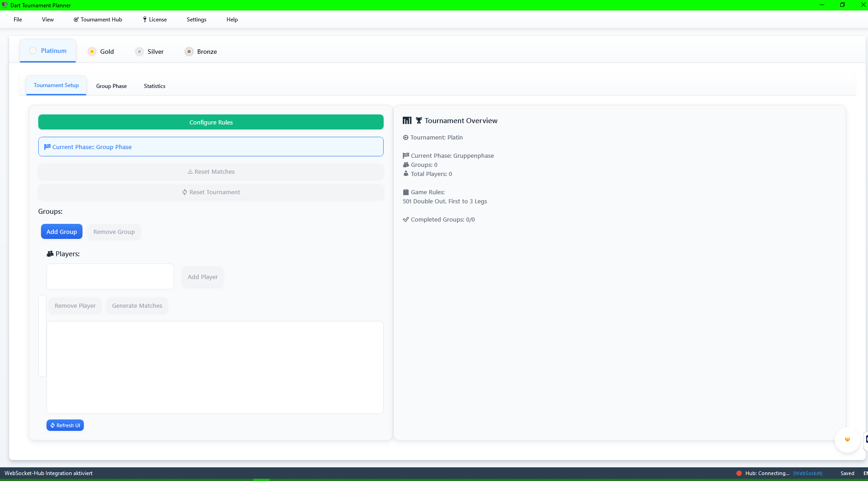868x481 pixels.
Task: Switch to the Bronze class tab
Action: point(201,52)
